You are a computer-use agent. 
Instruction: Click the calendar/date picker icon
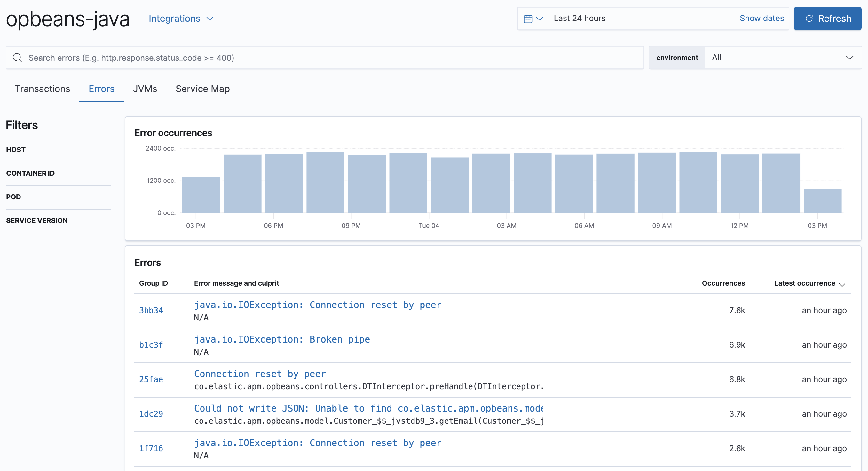pos(527,19)
